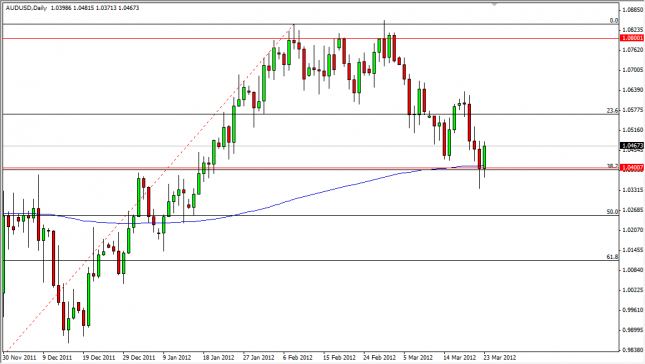This screenshot has height=364, width=645.
Task: Click the 29 Dec 2011 date label
Action: 139,357
